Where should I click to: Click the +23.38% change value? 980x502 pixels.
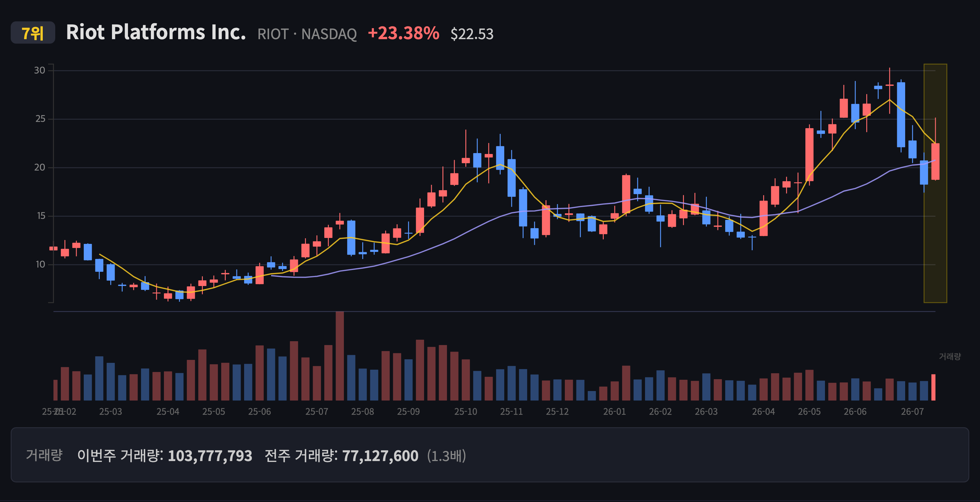(x=403, y=33)
